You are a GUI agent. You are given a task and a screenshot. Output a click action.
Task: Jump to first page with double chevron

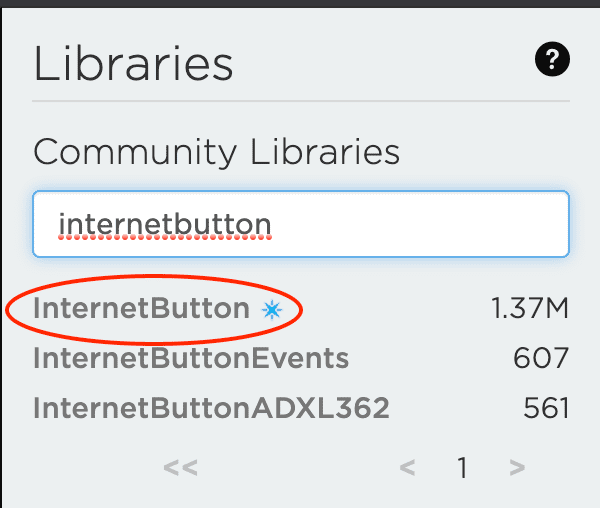pos(180,467)
